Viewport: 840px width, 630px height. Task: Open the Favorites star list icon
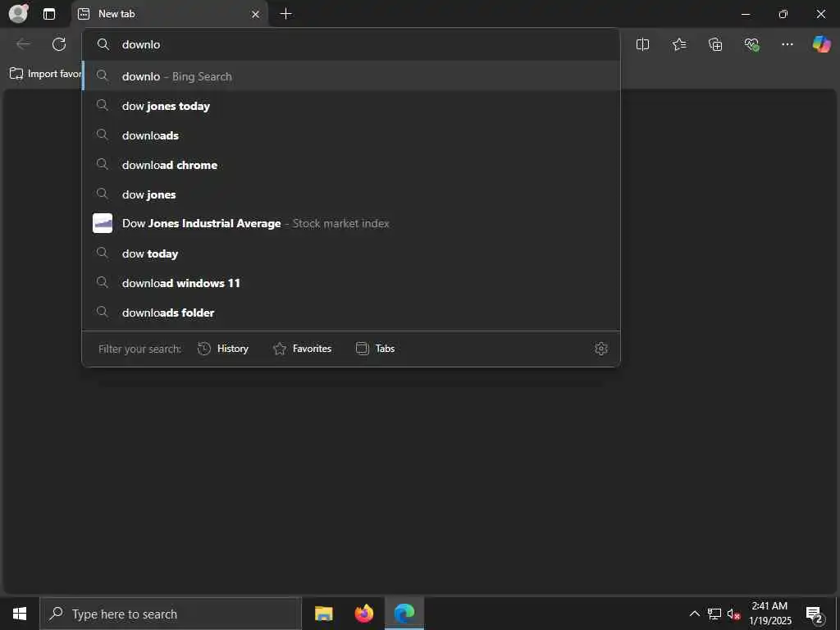[678, 44]
